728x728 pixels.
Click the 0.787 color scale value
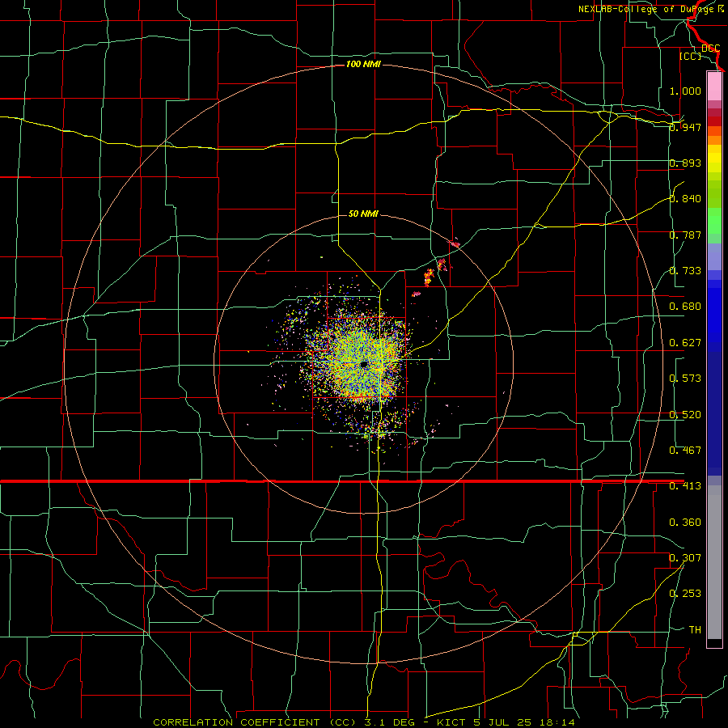pos(685,235)
